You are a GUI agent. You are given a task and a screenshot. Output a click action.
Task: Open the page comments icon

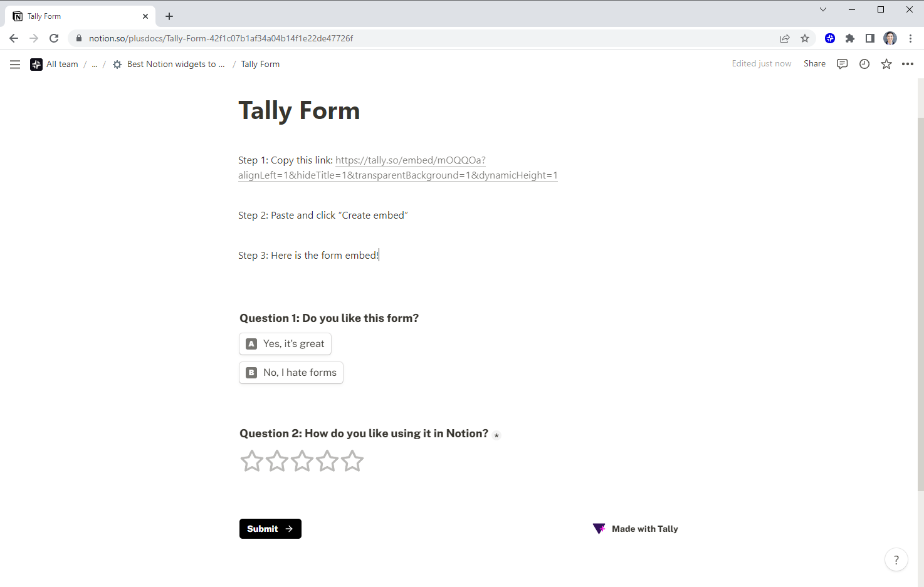click(842, 64)
